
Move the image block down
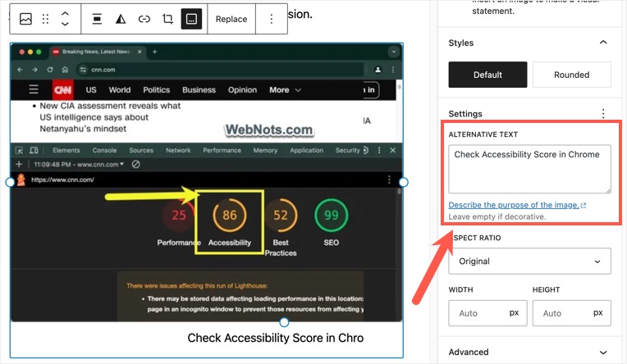[65, 24]
